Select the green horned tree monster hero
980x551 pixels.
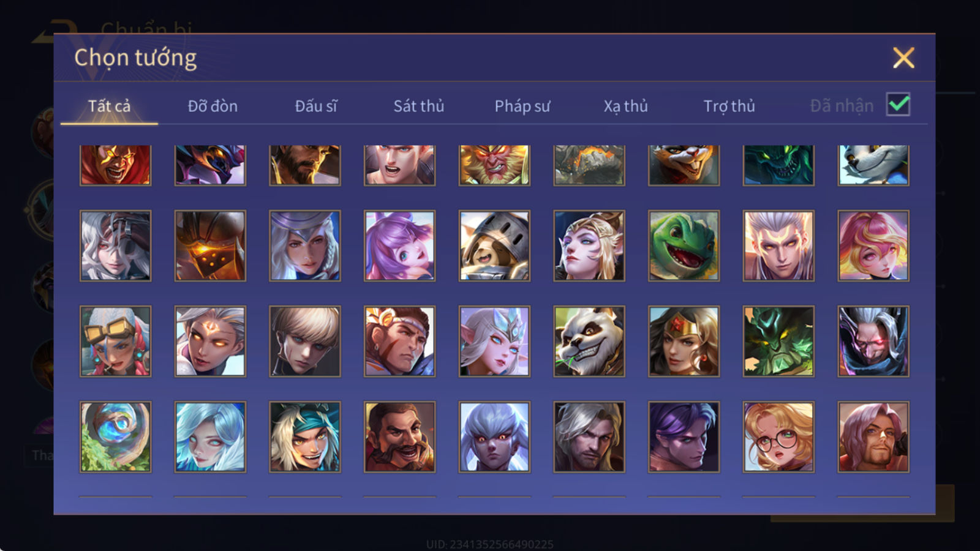pyautogui.click(x=778, y=342)
